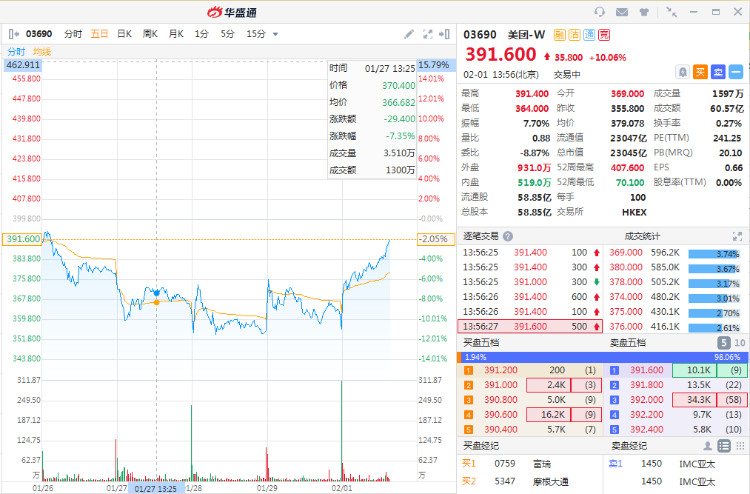Click the 华盛通 app logo

[232, 12]
